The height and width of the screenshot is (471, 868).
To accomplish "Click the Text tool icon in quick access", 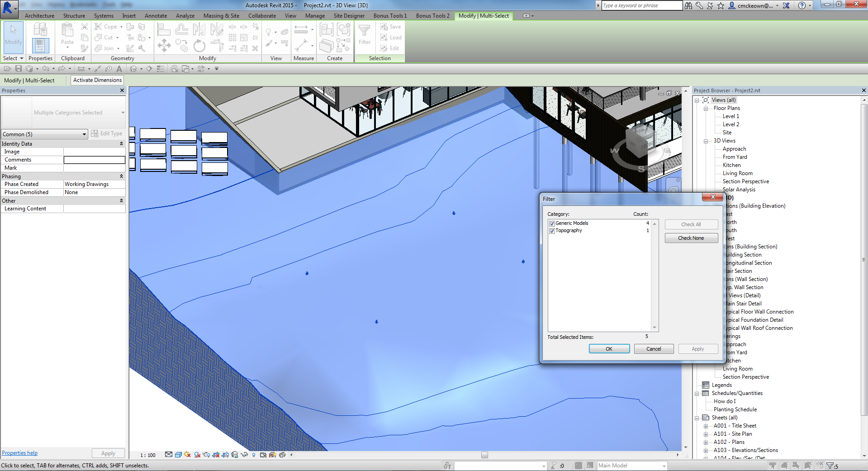I will [x=119, y=69].
